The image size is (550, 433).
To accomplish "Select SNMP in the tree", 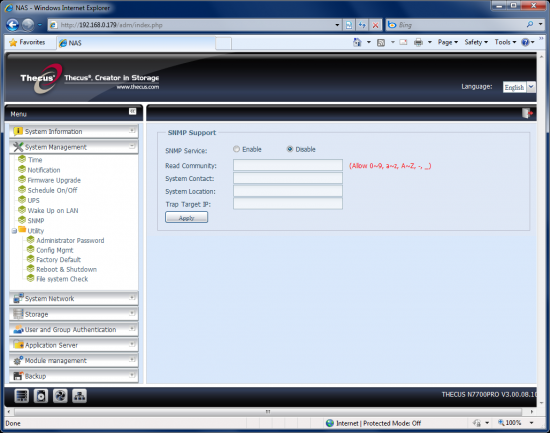I will point(36,221).
